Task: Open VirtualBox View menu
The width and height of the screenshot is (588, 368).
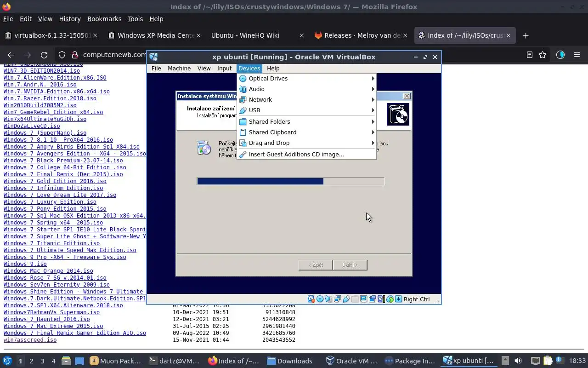Action: click(204, 68)
